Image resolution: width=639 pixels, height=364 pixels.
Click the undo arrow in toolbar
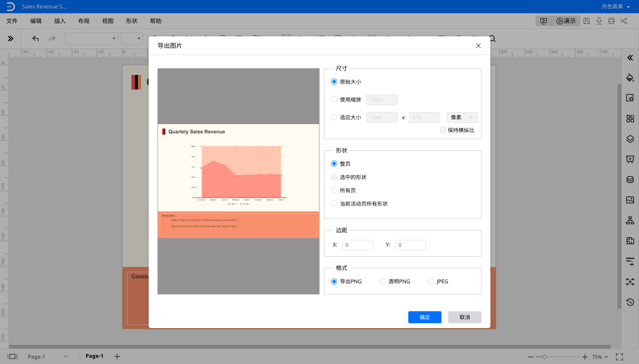35,39
